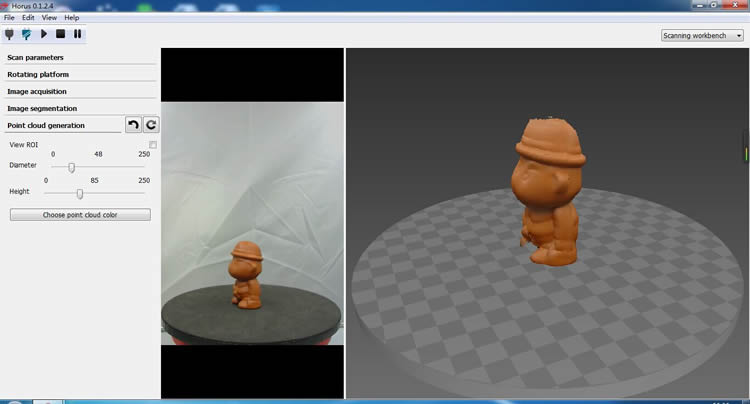Image resolution: width=750 pixels, height=404 pixels.
Task: Open the File menu
Action: tap(9, 18)
